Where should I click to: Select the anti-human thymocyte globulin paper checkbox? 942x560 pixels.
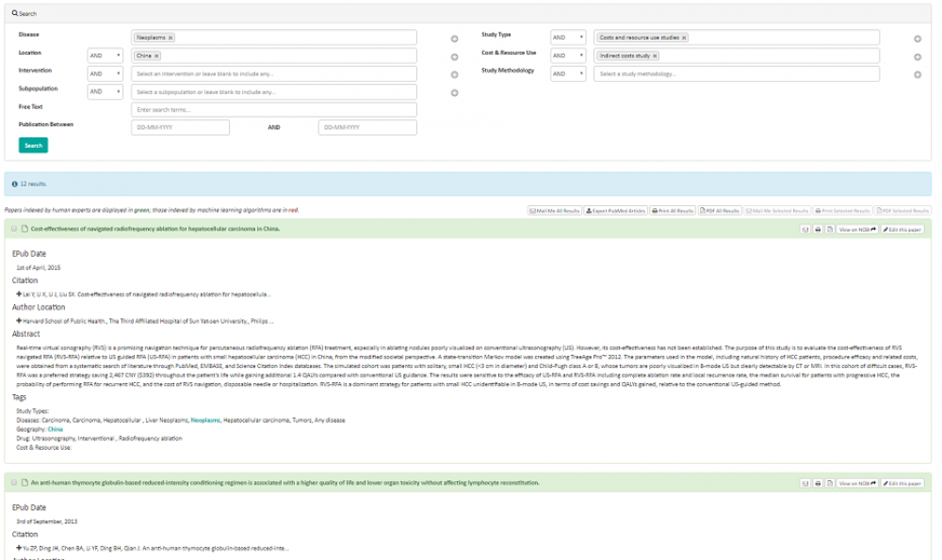pyautogui.click(x=14, y=483)
